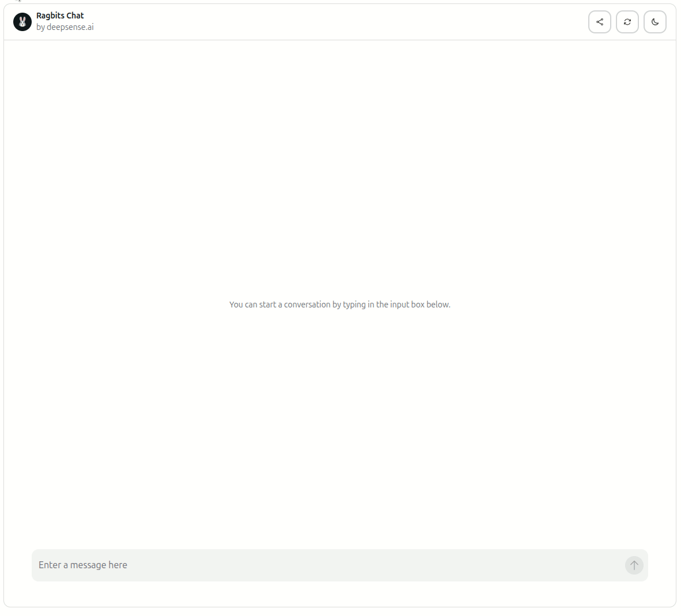Submit the message with the up-arrow icon
This screenshot has width=681, height=616.
click(634, 565)
